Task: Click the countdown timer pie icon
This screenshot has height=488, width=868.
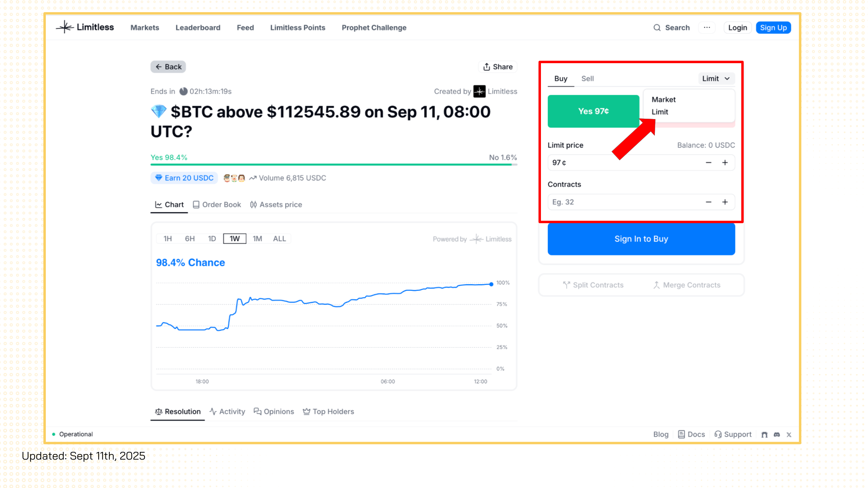Action: (183, 91)
